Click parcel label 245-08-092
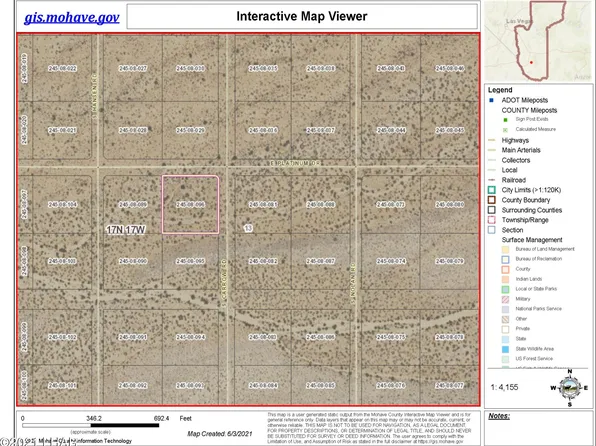This screenshot has width=596, height=446. point(133,386)
